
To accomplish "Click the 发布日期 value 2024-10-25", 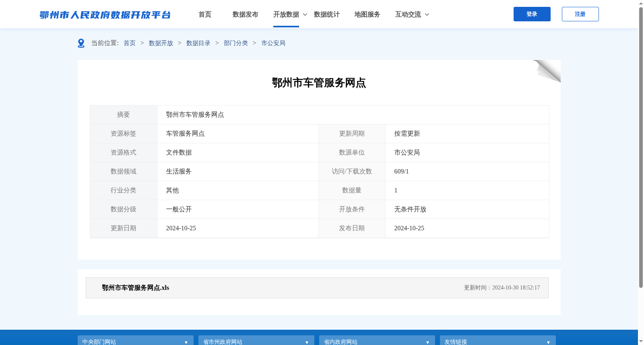I will pos(409,228).
